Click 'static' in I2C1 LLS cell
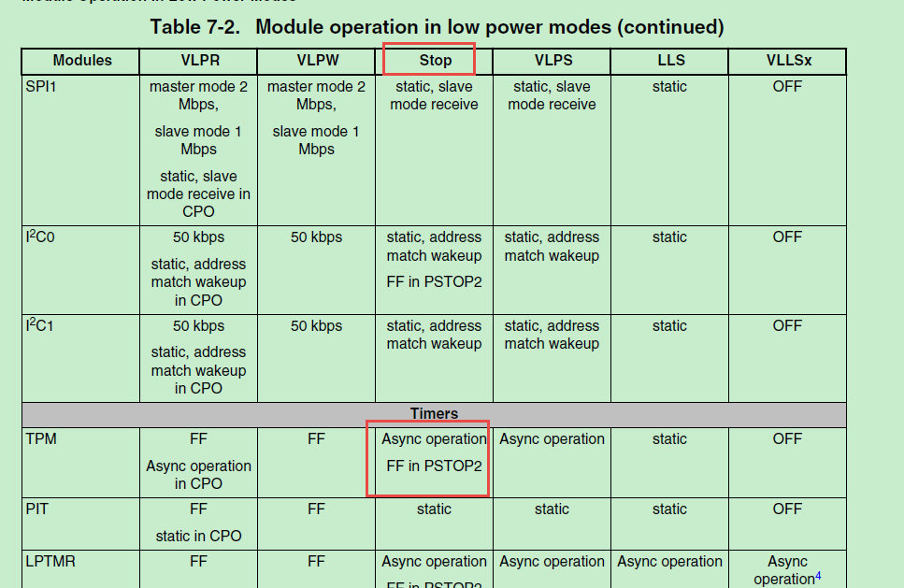Image resolution: width=904 pixels, height=588 pixels. click(x=669, y=325)
